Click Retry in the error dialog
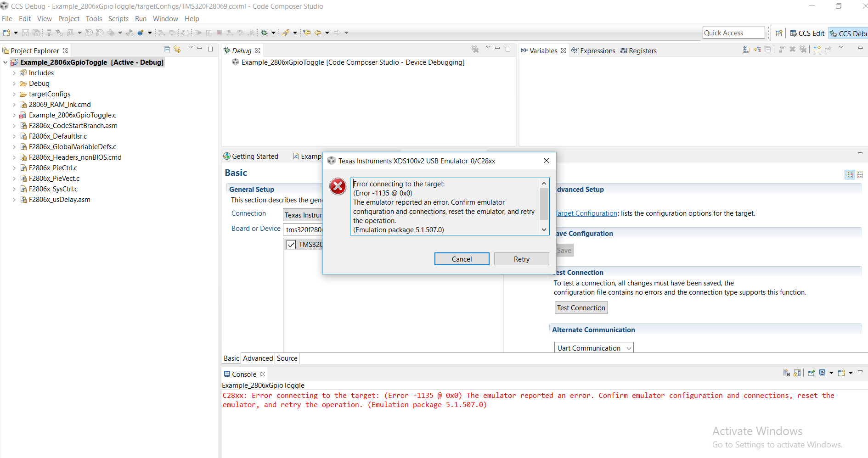Screen dimensions: 868x458 (522, 259)
